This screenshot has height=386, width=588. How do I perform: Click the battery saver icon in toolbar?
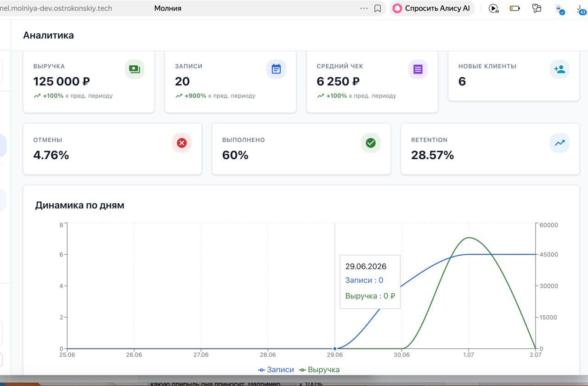pyautogui.click(x=515, y=8)
